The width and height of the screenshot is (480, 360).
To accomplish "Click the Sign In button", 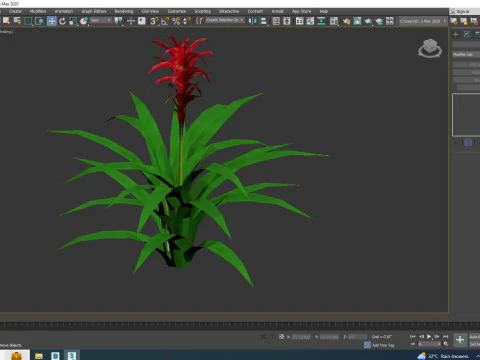I will [462, 11].
